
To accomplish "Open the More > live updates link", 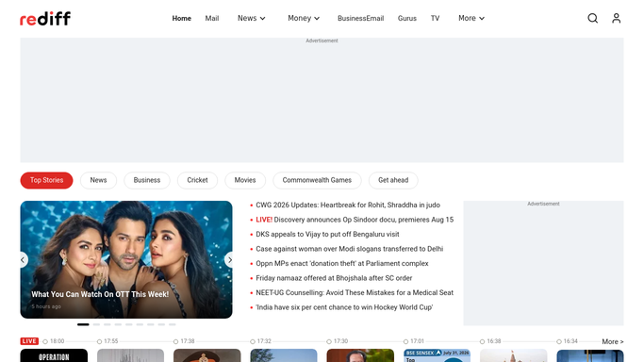I will coord(612,341).
